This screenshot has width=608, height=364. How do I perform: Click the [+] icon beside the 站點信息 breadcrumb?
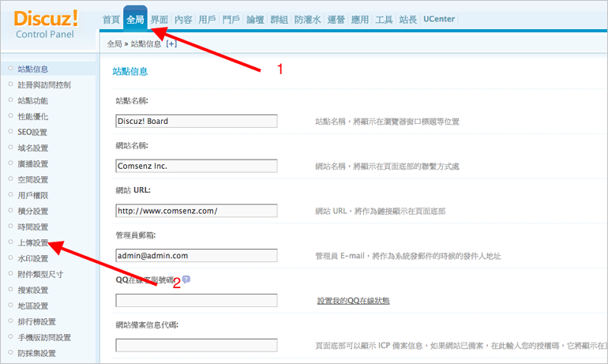point(171,43)
